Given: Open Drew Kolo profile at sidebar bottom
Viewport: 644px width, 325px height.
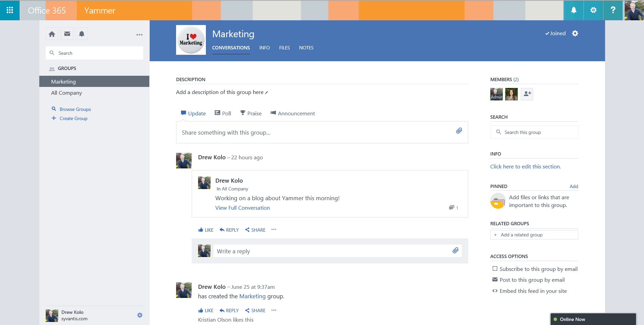Looking at the screenshot, I should click(x=72, y=312).
